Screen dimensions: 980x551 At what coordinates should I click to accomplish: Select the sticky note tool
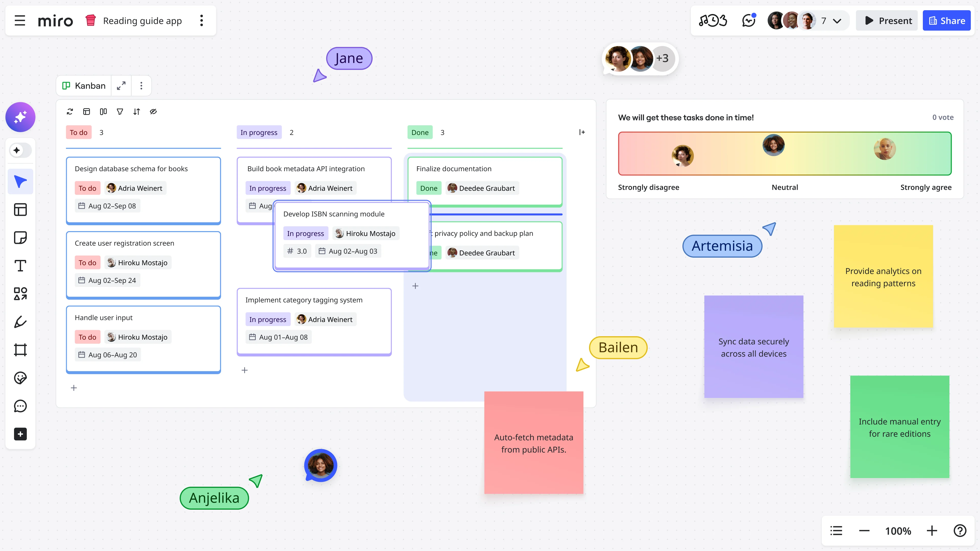pyautogui.click(x=20, y=238)
